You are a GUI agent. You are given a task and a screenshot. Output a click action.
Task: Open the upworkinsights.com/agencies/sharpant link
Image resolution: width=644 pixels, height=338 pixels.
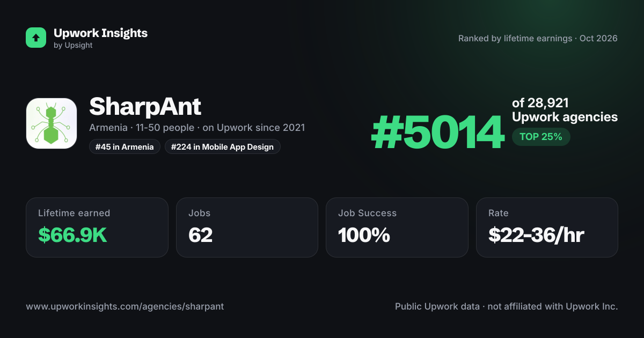coord(125,307)
